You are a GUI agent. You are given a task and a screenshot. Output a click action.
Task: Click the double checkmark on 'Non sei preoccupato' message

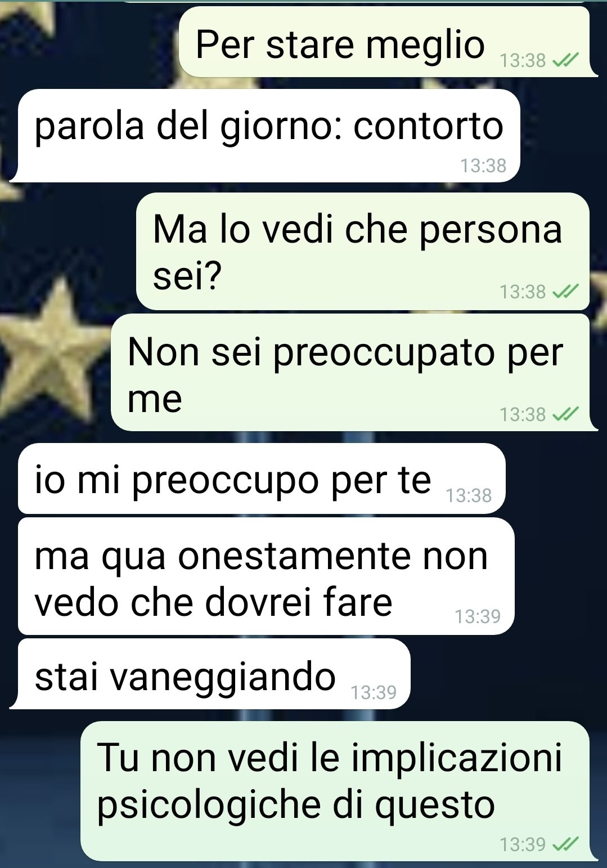(x=565, y=414)
